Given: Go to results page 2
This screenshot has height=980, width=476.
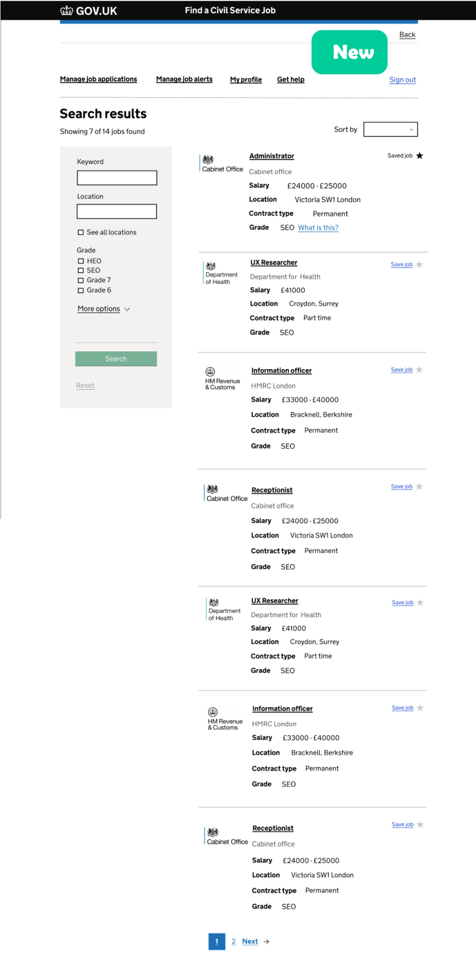Looking at the screenshot, I should pos(233,942).
